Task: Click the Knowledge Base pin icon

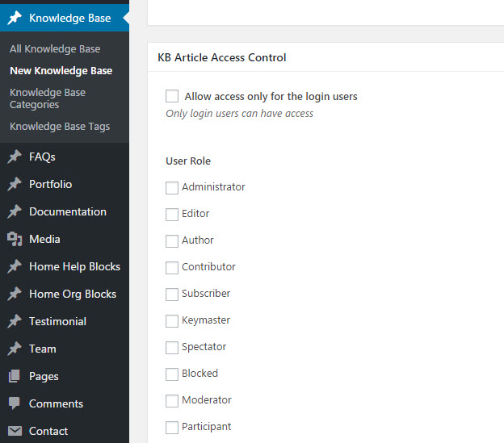Action: (x=14, y=18)
